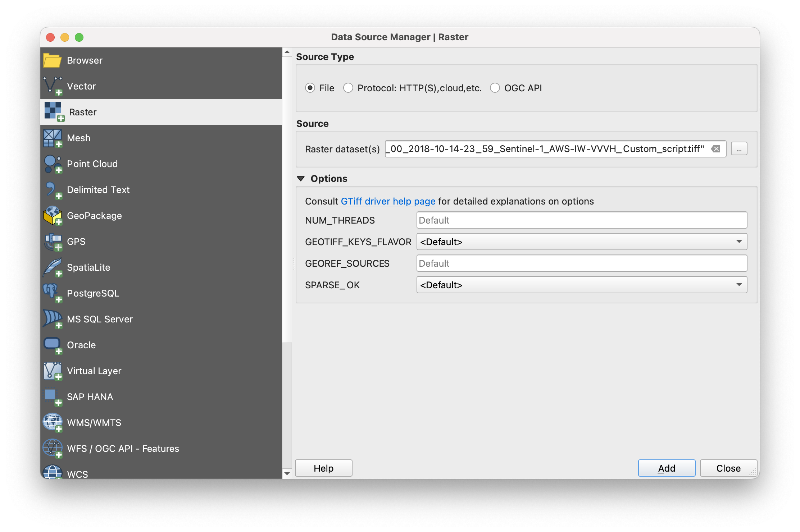The height and width of the screenshot is (532, 800).
Task: Click the Close button
Action: pyautogui.click(x=728, y=468)
